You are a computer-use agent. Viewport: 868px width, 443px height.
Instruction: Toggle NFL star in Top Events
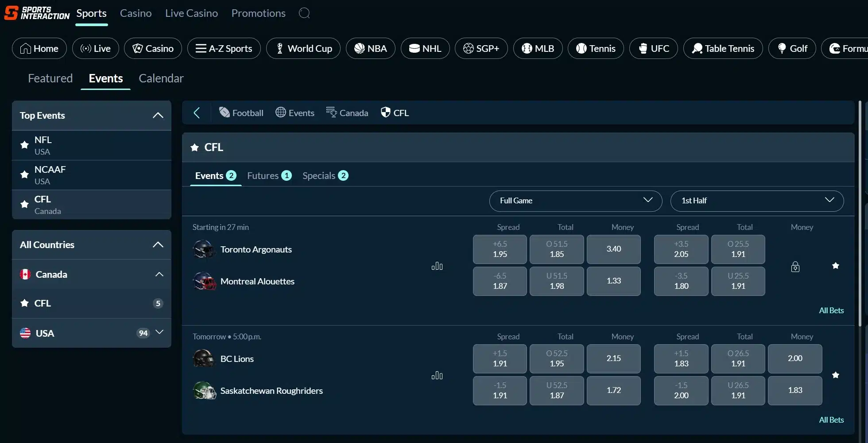click(25, 145)
